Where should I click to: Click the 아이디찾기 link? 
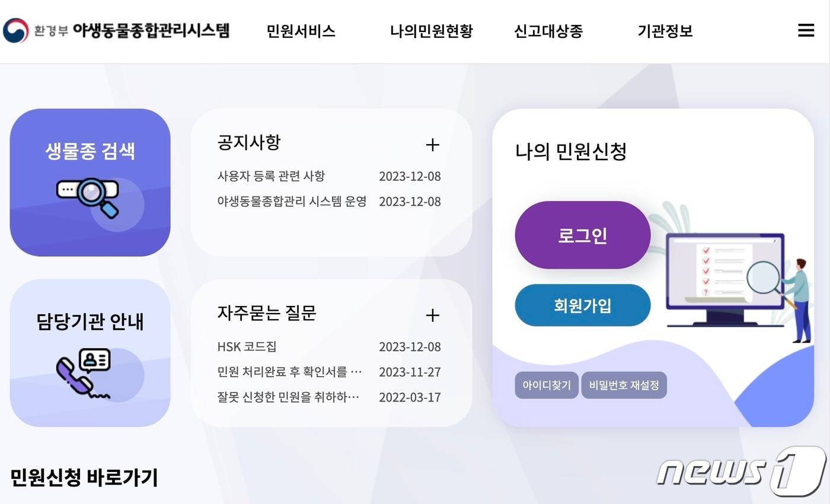point(546,385)
